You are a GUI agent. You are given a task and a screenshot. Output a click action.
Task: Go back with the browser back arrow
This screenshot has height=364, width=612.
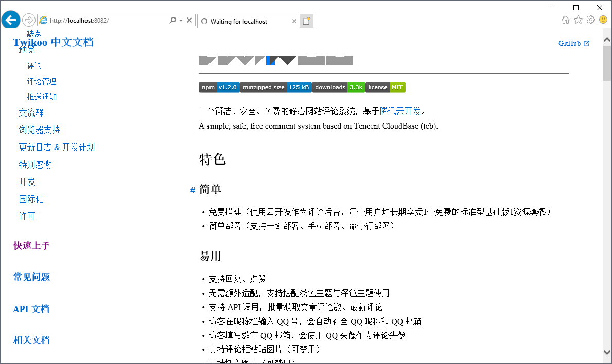(x=10, y=20)
